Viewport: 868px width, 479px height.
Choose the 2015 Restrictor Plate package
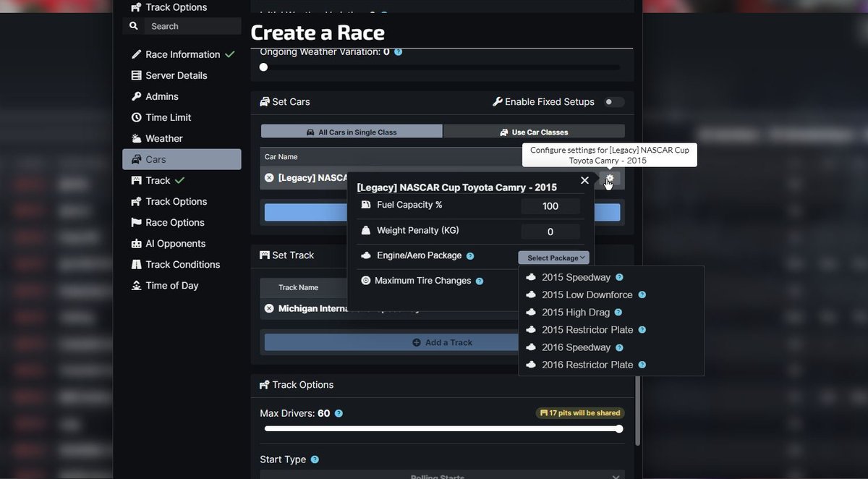[587, 329]
